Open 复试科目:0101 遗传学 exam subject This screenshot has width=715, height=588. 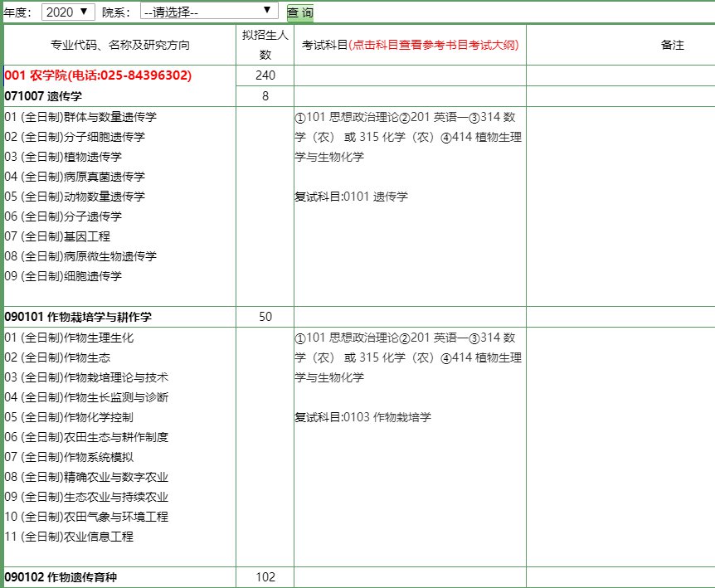click(x=351, y=197)
